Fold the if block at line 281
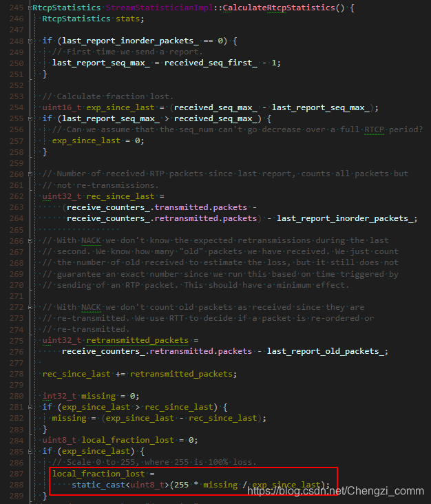 pos(29,407)
